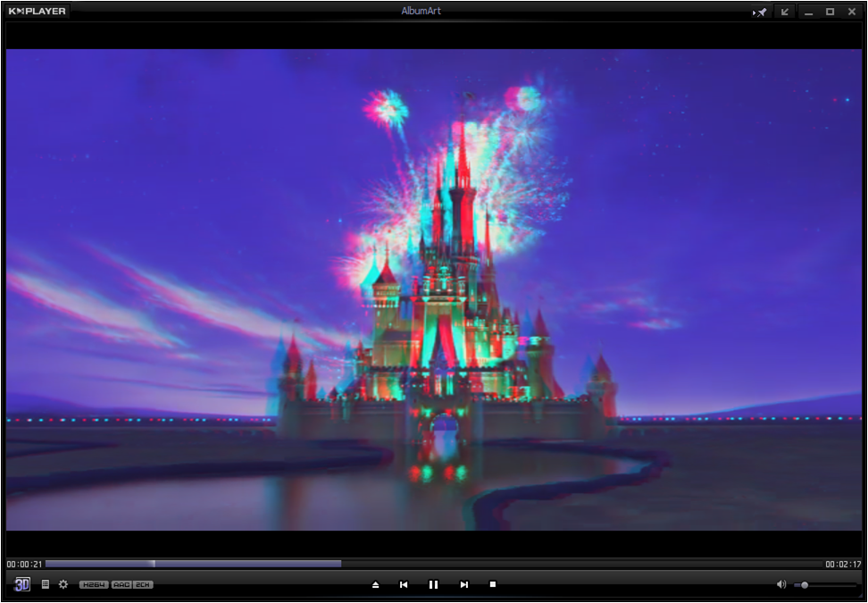Jump to the previous track

point(404,585)
